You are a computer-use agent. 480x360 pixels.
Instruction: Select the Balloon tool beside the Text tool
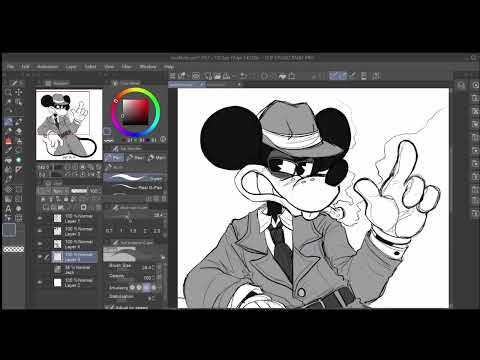[x=19, y=209]
